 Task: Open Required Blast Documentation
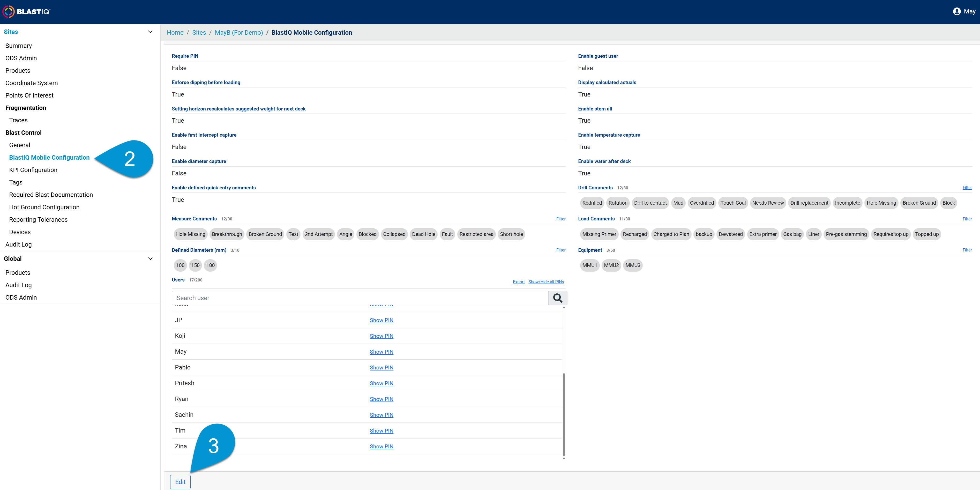click(51, 195)
